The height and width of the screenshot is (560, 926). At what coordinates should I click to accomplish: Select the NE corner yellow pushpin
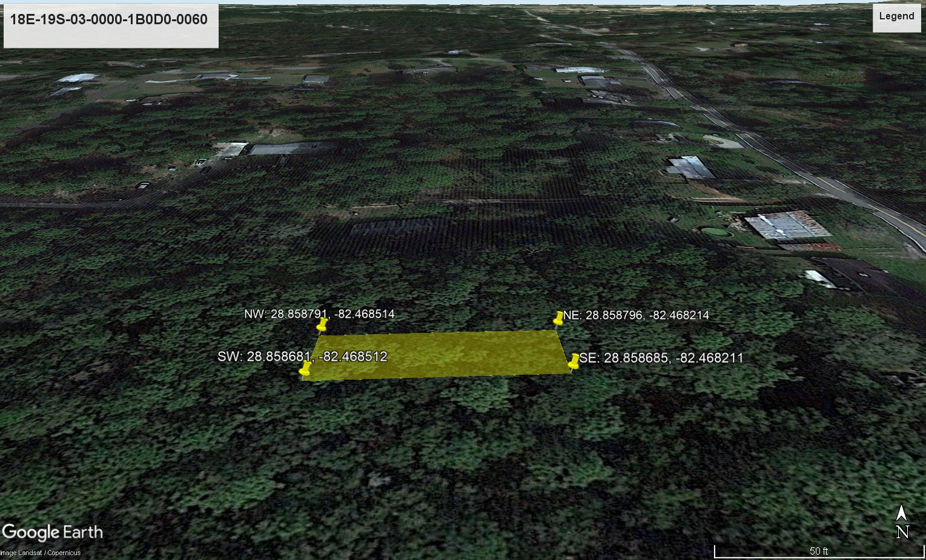[x=558, y=318]
